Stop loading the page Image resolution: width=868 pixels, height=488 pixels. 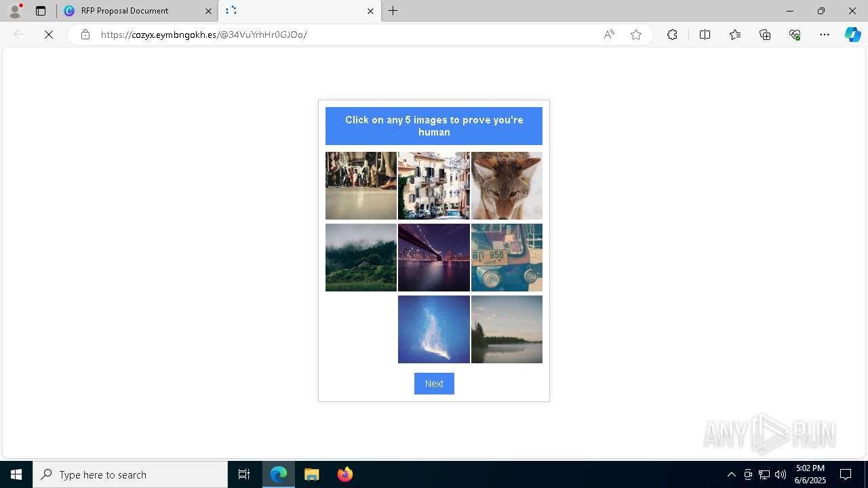coord(49,35)
